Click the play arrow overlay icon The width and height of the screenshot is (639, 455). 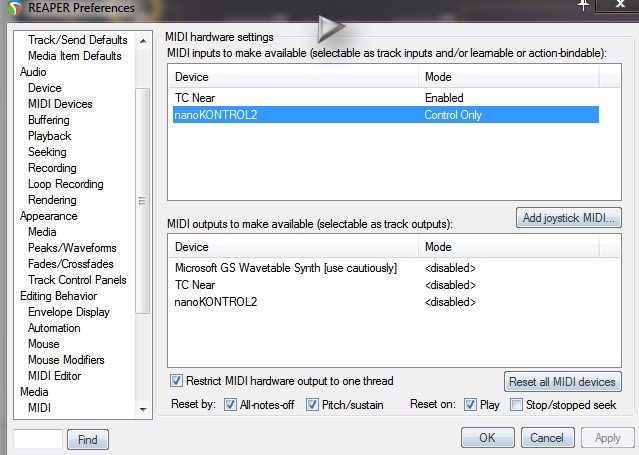pos(331,29)
